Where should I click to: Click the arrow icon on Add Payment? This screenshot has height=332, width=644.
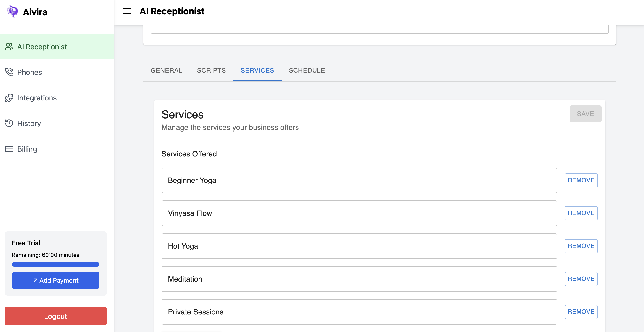click(x=35, y=280)
